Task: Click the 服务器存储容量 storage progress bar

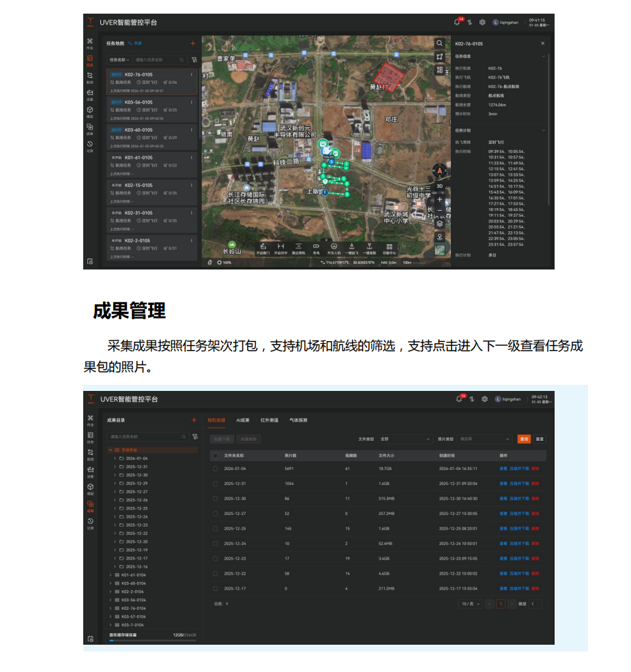Action: tap(152, 641)
